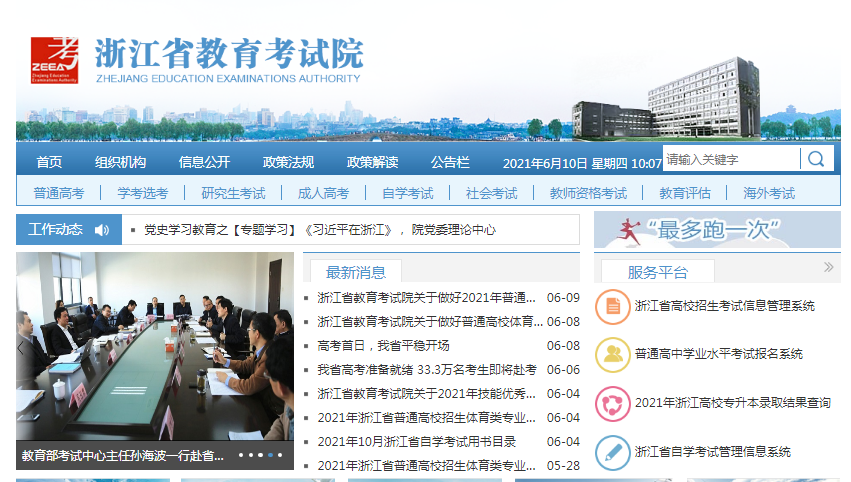The height and width of the screenshot is (482, 851).
Task: Open news 浙江省教育考试院关于2021年技能优秀...
Action: pos(427,394)
